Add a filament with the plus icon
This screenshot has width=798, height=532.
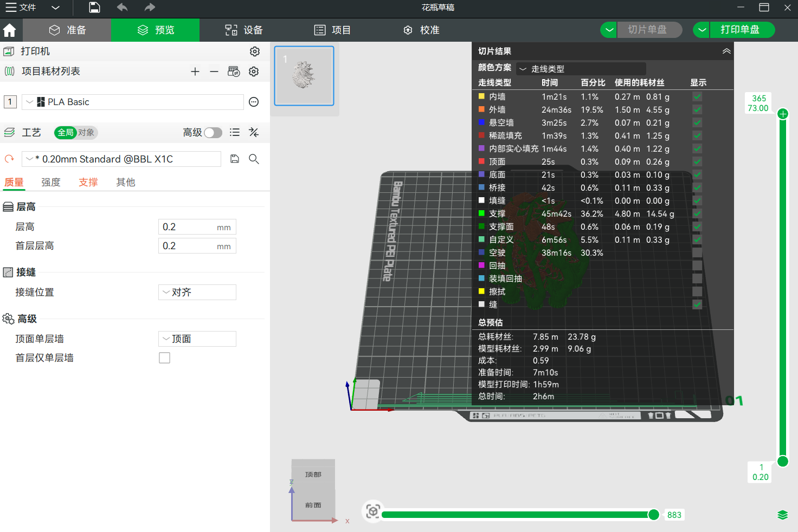click(x=195, y=72)
